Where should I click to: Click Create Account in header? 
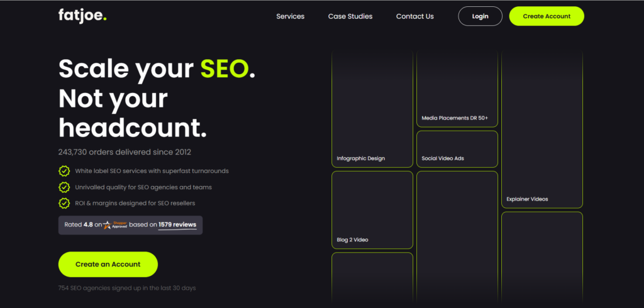pyautogui.click(x=547, y=16)
